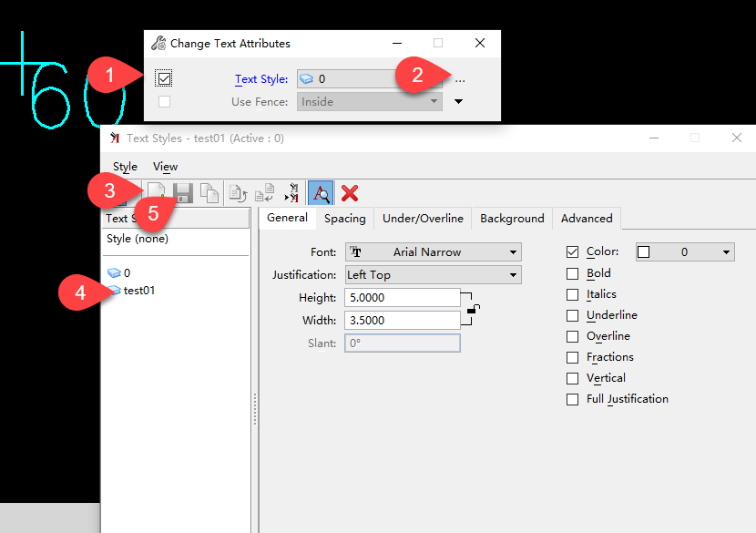
Task: Click the ellipsis button next to Text Style
Action: (460, 80)
